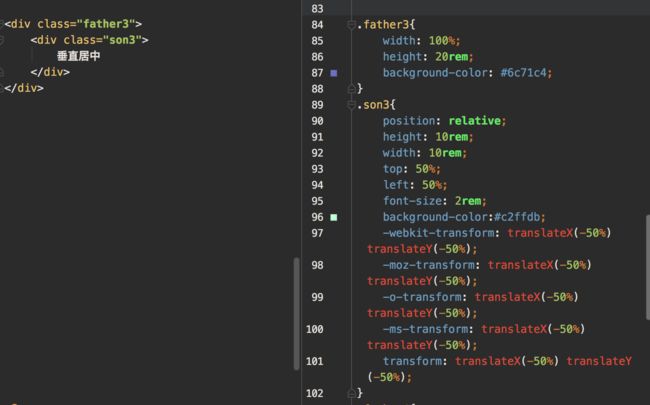Click the 'top: 50%;' declaration

411,169
